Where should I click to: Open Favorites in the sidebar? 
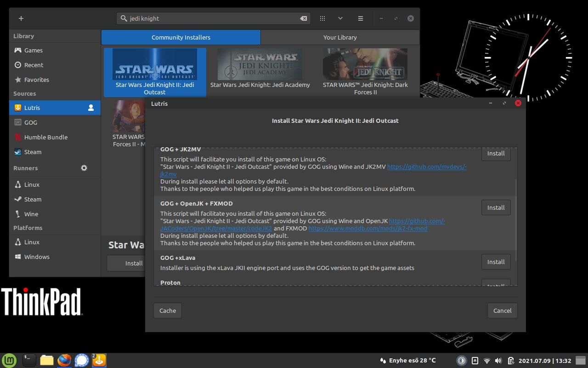(x=55, y=80)
